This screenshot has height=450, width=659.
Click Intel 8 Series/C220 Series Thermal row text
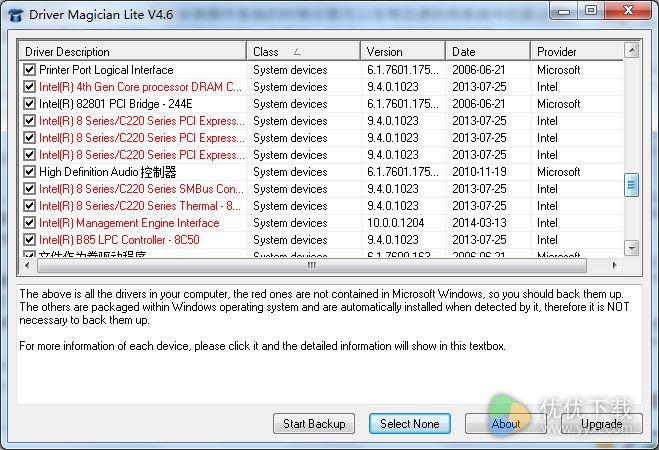tap(140, 205)
